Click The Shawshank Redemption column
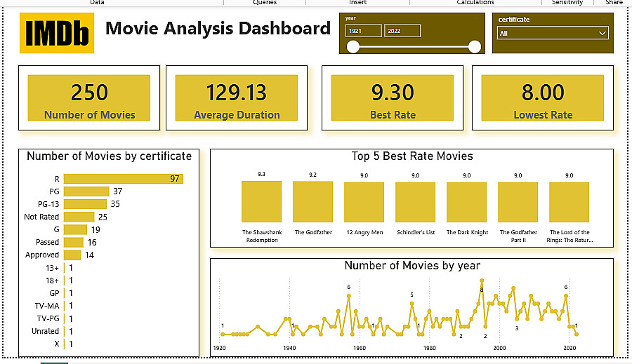Screen dimensions: 632x364 point(262,202)
